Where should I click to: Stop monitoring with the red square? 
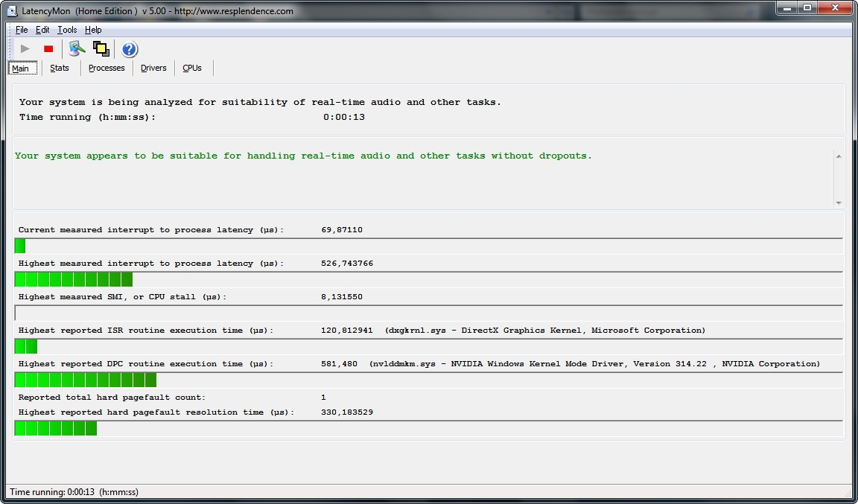[x=48, y=48]
